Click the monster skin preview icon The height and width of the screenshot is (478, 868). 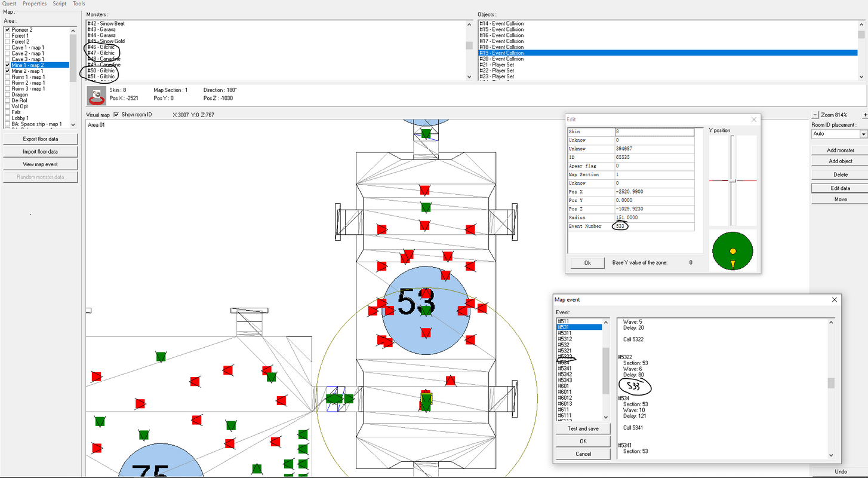tap(97, 95)
